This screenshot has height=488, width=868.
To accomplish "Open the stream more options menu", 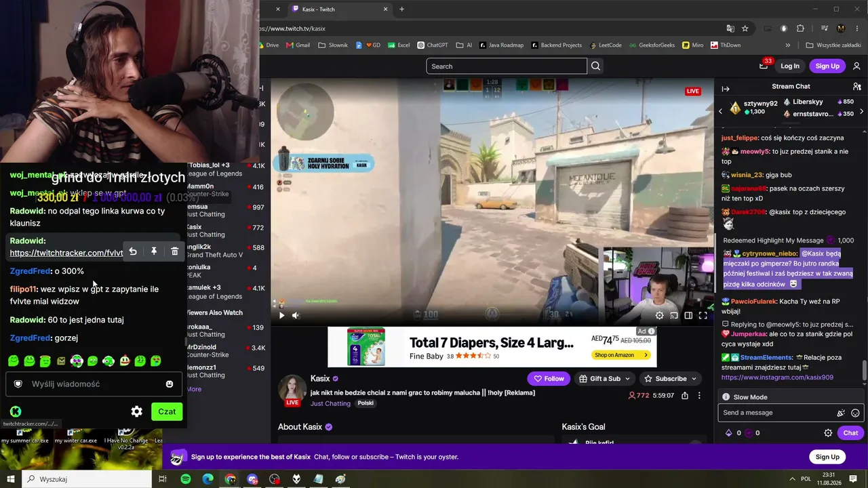I will tap(699, 395).
